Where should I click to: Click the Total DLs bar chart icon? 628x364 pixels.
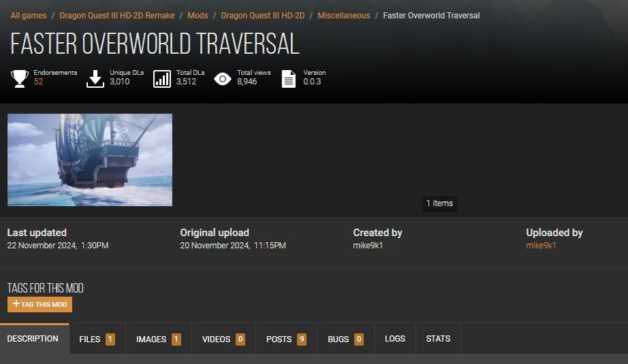click(x=162, y=79)
